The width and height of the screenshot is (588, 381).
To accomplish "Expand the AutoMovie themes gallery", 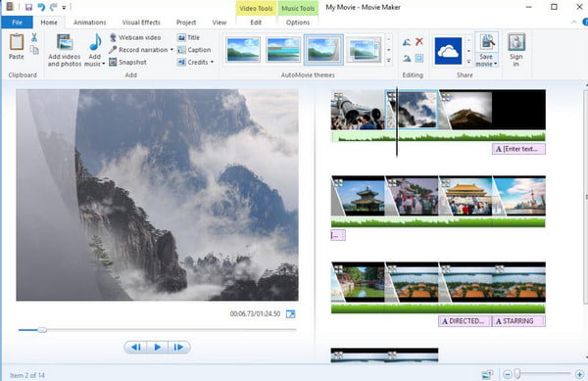I will [389, 61].
